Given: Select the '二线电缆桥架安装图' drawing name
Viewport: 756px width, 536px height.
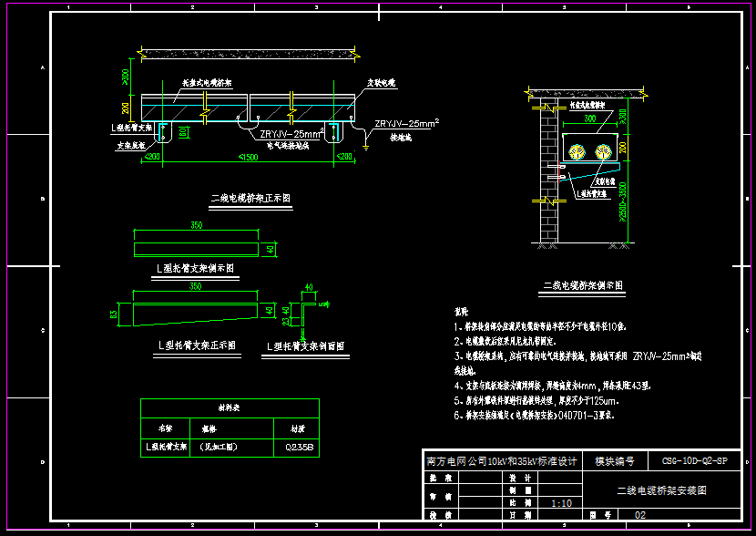Looking at the screenshot, I should click(661, 490).
